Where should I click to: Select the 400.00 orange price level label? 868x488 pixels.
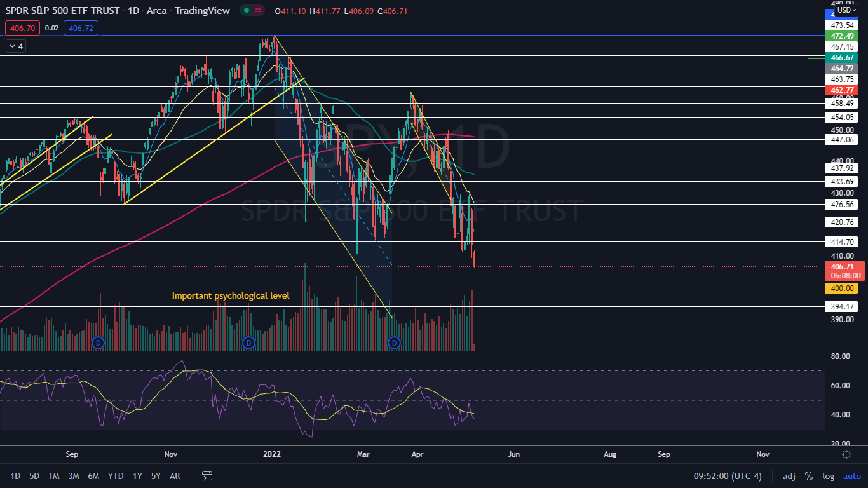[841, 288]
